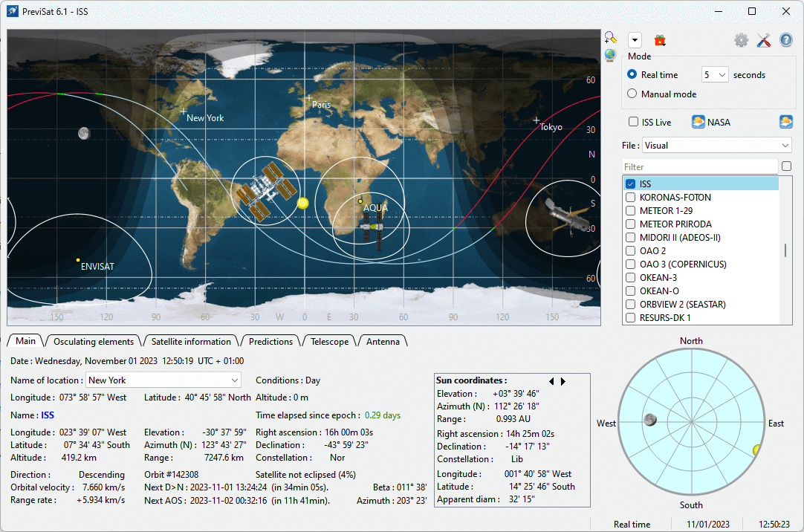
Task: Click the globe view icon
Action: click(610, 55)
